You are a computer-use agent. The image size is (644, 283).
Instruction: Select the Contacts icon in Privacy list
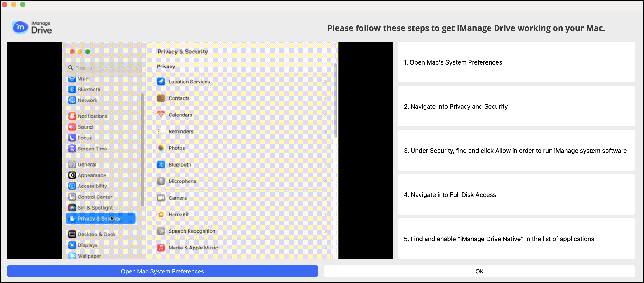tap(161, 98)
